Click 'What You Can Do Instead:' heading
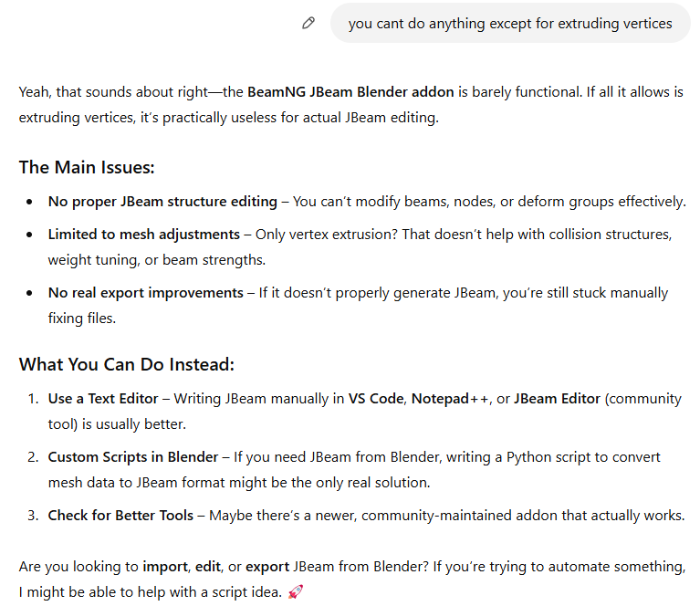 coord(126,364)
